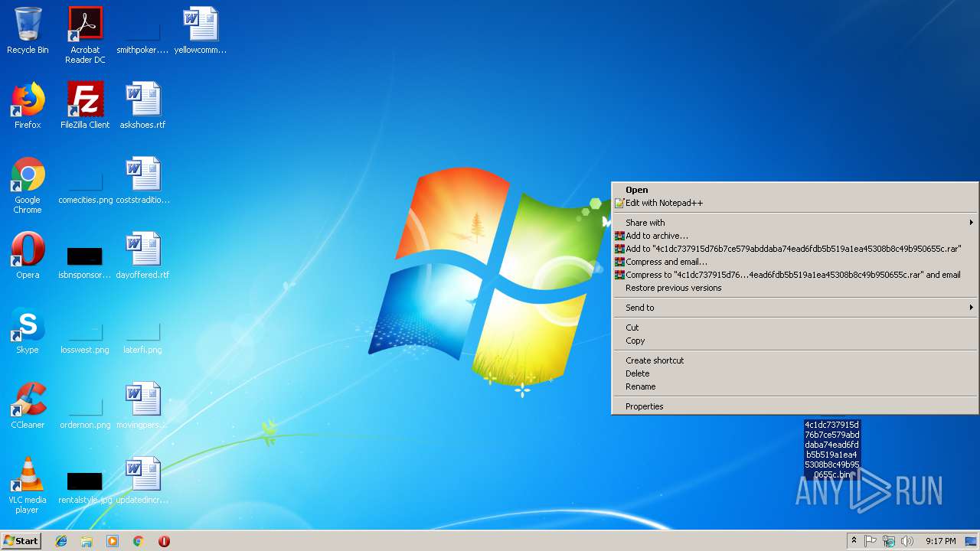Screen dimensions: 980x551
Task: Add file to the named .rar archive
Action: click(795, 249)
